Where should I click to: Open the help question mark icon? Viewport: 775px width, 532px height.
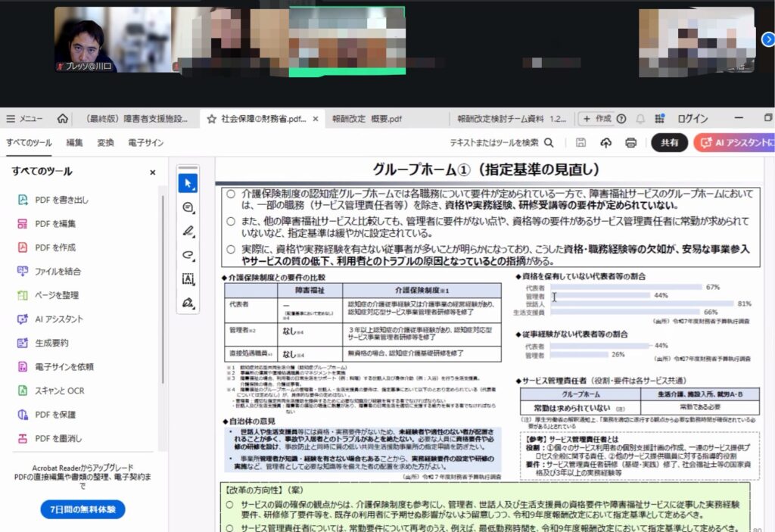point(621,119)
